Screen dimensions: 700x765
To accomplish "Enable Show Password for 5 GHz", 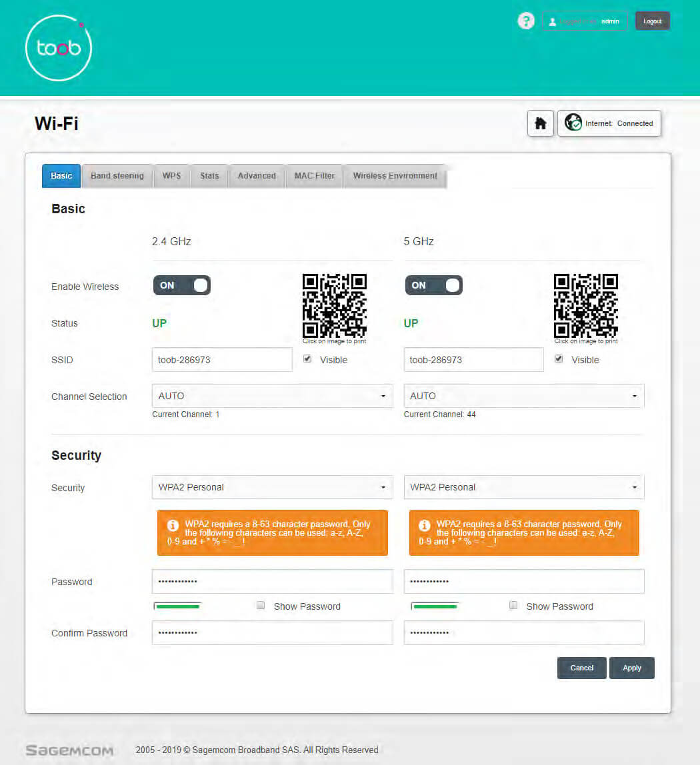I will coord(513,606).
